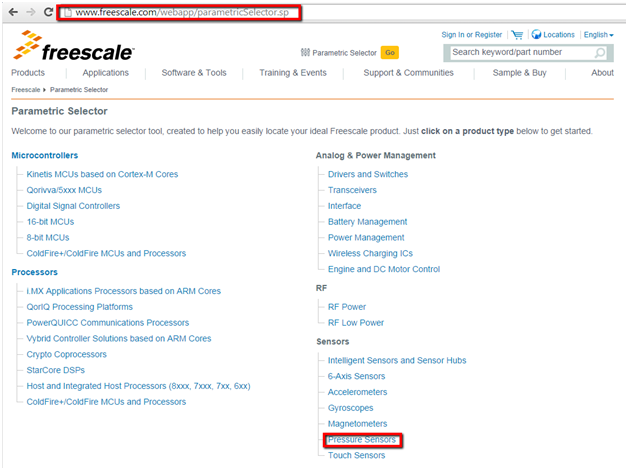The height and width of the screenshot is (470, 628).
Task: Select Kinetis MCUs based on Cortex-M Cores
Action: click(x=102, y=174)
